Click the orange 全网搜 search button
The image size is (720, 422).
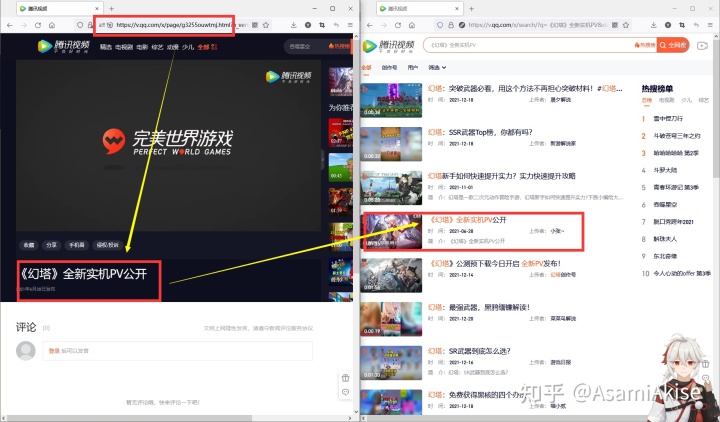pyautogui.click(x=673, y=45)
